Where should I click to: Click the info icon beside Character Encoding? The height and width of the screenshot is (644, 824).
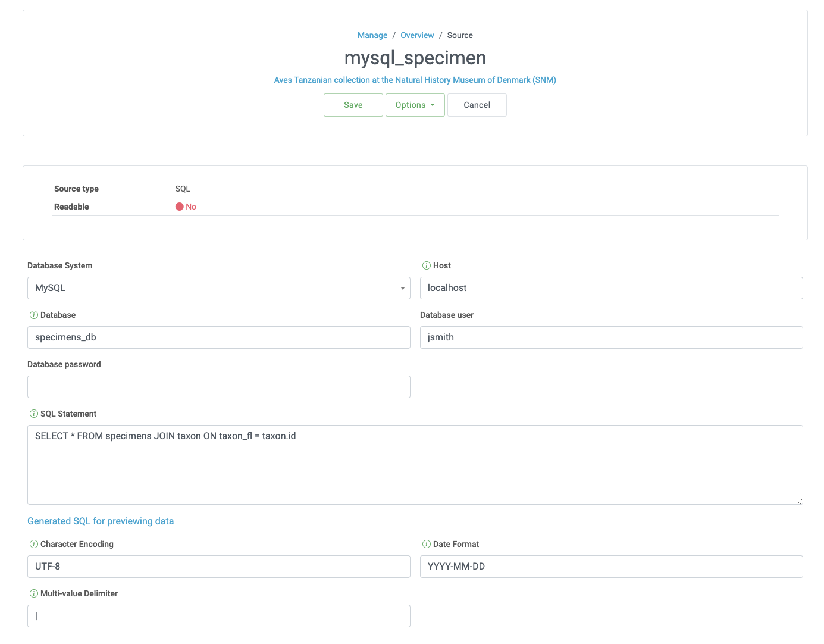tap(33, 544)
